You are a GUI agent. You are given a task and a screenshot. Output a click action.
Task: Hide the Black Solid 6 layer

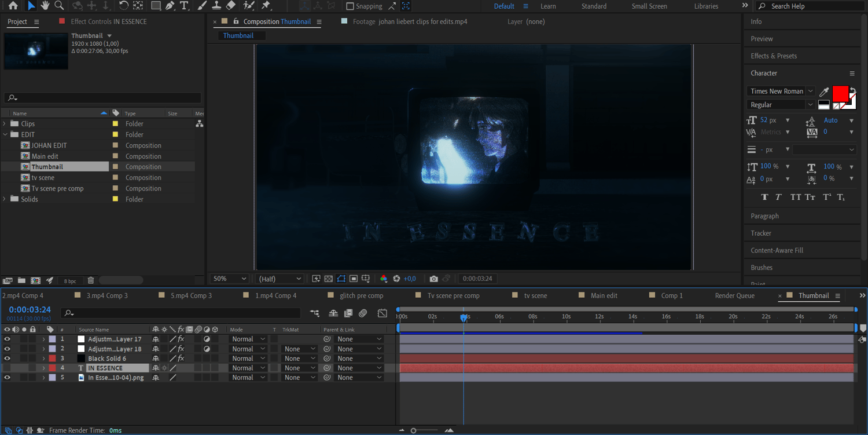pos(7,359)
